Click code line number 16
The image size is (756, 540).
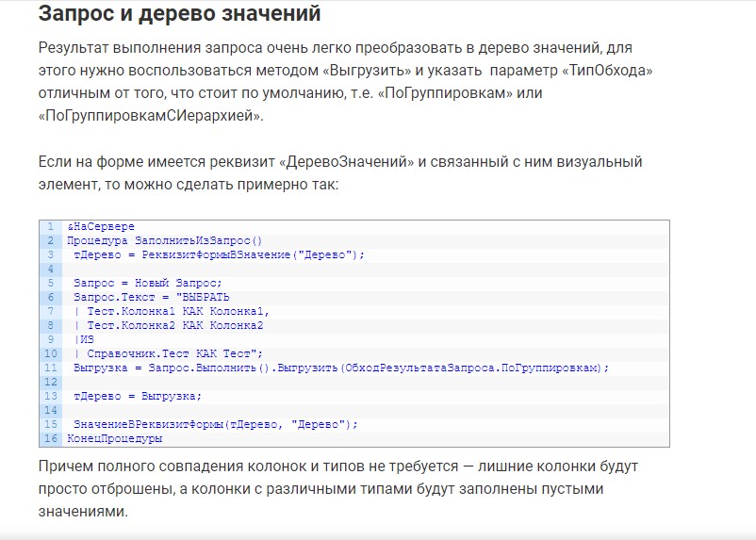click(x=51, y=438)
